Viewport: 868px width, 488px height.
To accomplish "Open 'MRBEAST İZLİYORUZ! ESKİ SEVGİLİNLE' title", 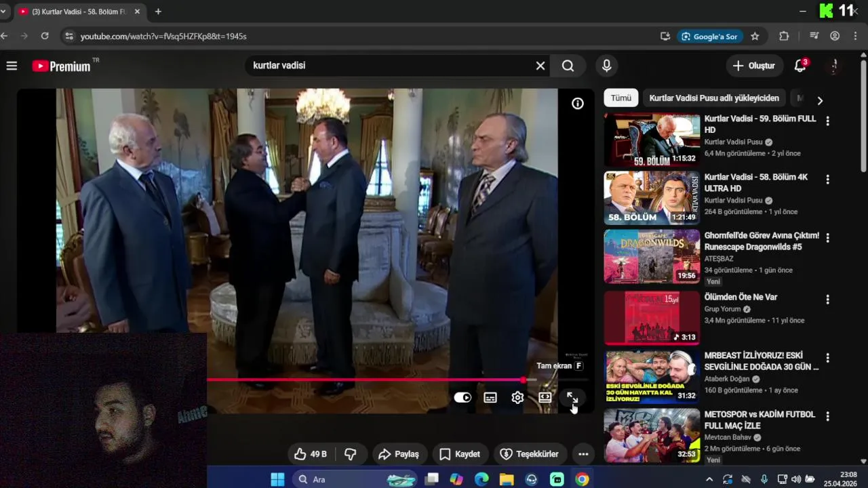I will (x=762, y=361).
